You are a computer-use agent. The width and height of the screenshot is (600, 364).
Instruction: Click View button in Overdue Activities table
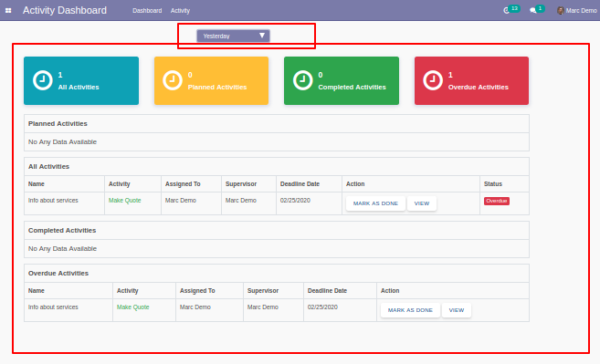pyautogui.click(x=457, y=310)
